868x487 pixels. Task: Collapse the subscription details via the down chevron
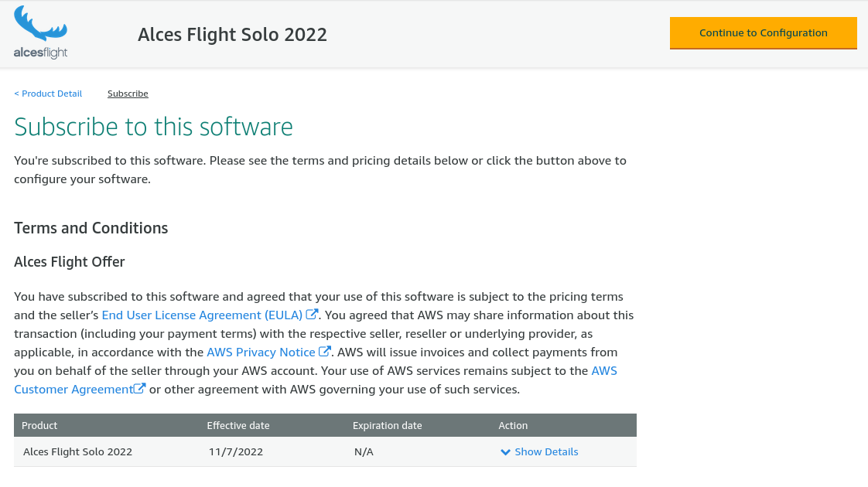(x=505, y=451)
